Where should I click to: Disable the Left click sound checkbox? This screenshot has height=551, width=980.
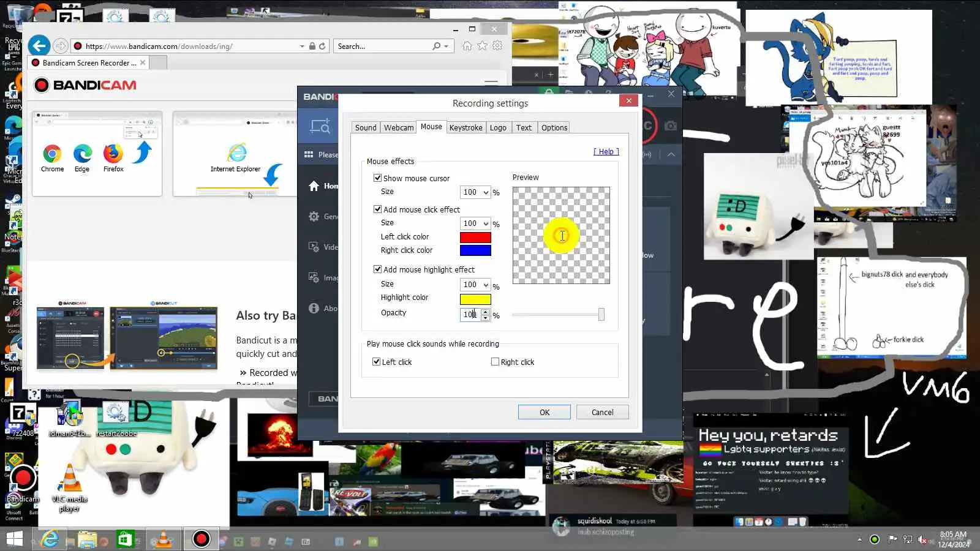pos(376,362)
